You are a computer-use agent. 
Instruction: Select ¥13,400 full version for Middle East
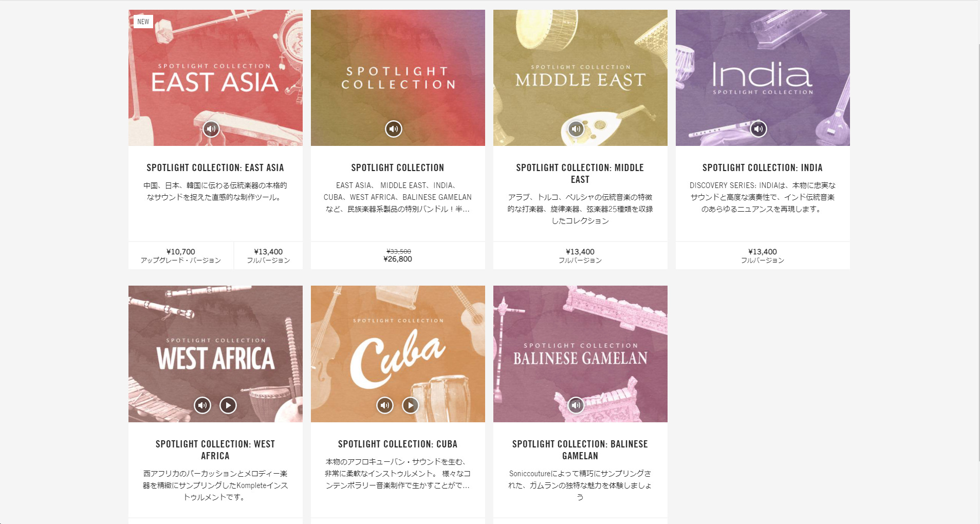(x=580, y=255)
